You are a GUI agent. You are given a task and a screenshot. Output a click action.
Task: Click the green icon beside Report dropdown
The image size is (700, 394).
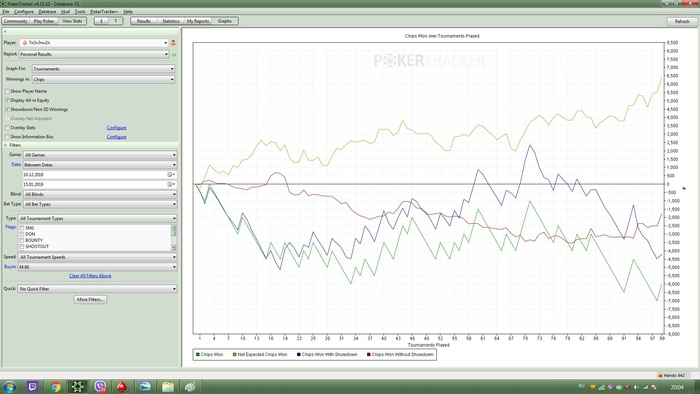coord(174,54)
